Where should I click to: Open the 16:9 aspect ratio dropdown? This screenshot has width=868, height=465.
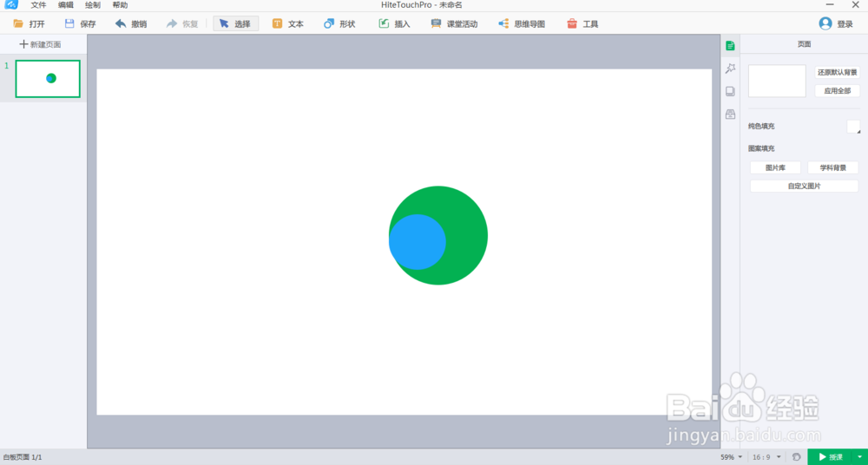[767, 457]
